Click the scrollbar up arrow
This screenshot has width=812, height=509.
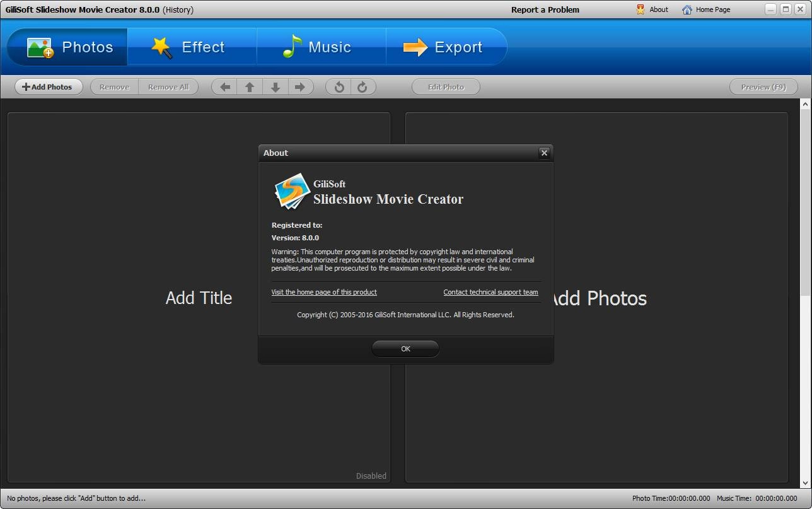pyautogui.click(x=805, y=103)
